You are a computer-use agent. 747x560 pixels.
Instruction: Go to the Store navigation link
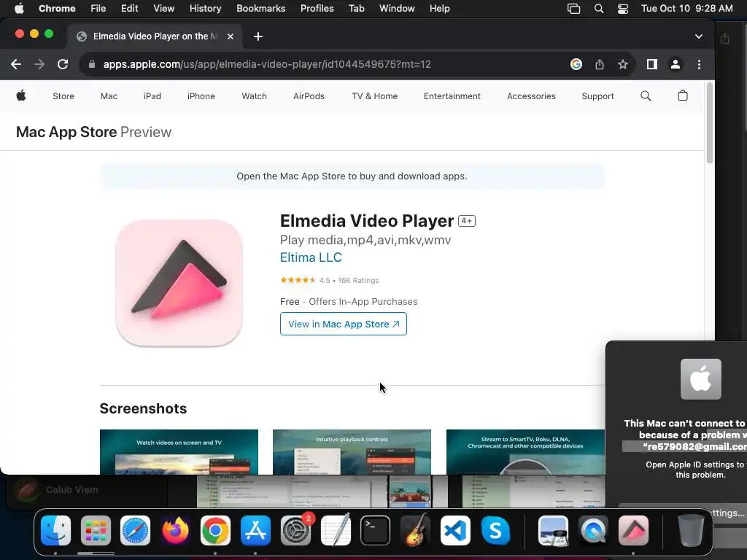pyautogui.click(x=63, y=96)
